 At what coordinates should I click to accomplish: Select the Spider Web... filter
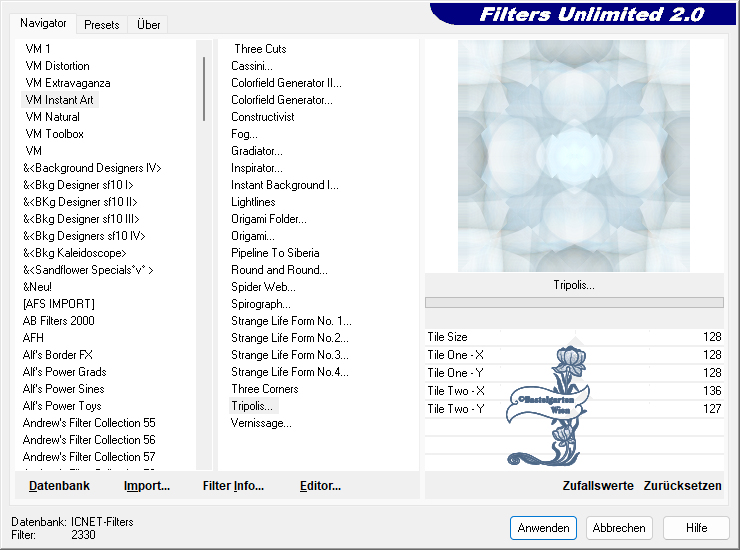pos(261,287)
